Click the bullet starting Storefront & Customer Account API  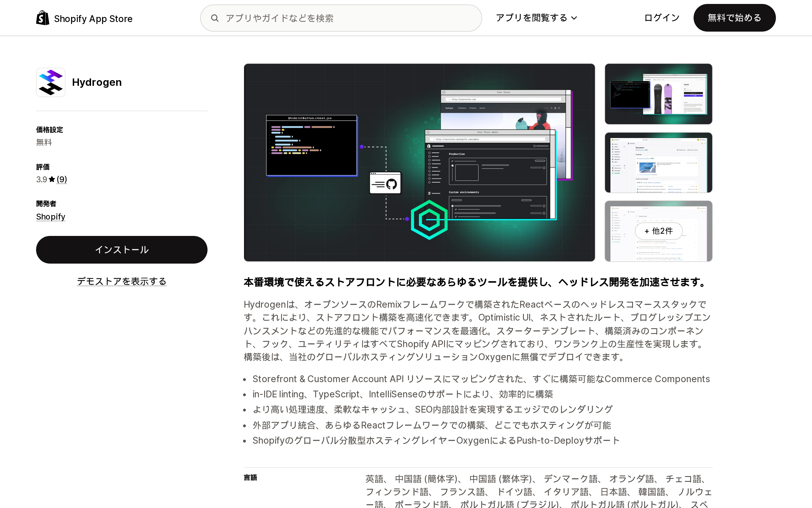coord(481,379)
